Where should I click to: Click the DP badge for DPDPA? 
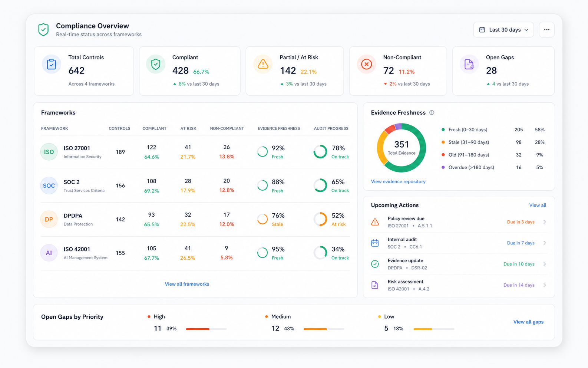49,219
